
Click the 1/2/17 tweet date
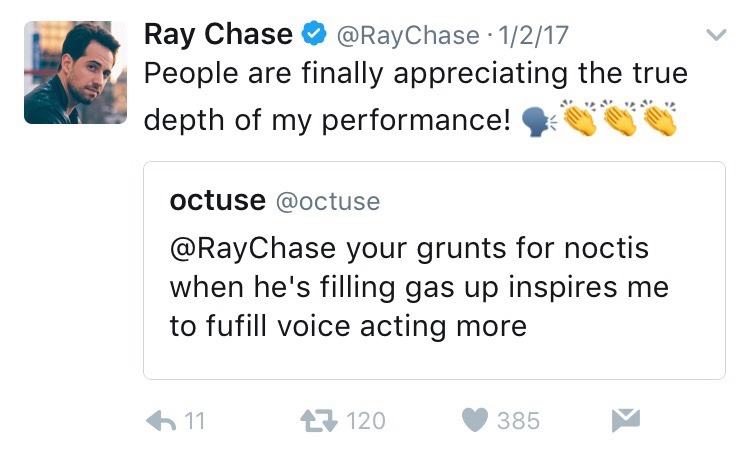(x=534, y=36)
